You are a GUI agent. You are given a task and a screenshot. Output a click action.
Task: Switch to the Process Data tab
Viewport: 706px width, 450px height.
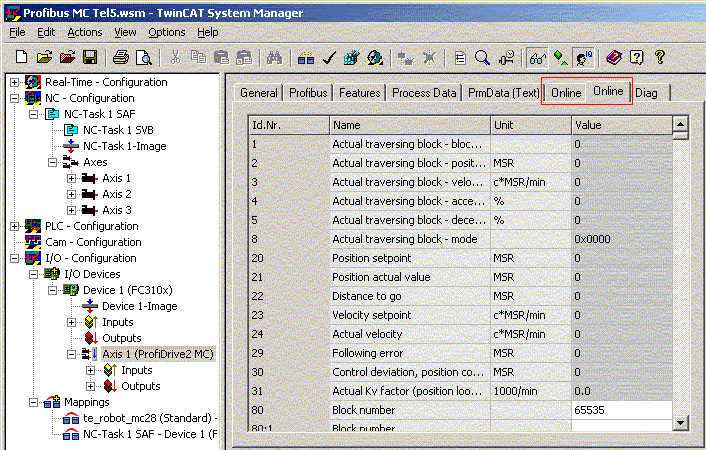[x=424, y=93]
